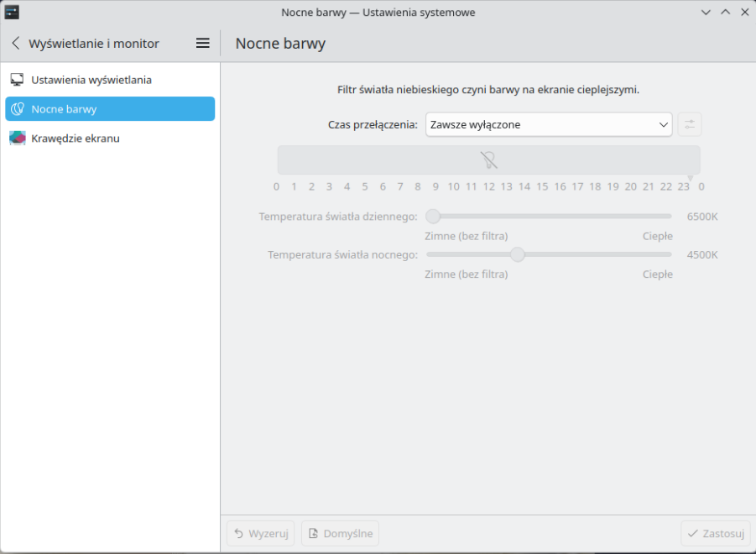Click the Krawędzie ekranu colorful icon
The width and height of the screenshot is (756, 554).
click(x=17, y=138)
